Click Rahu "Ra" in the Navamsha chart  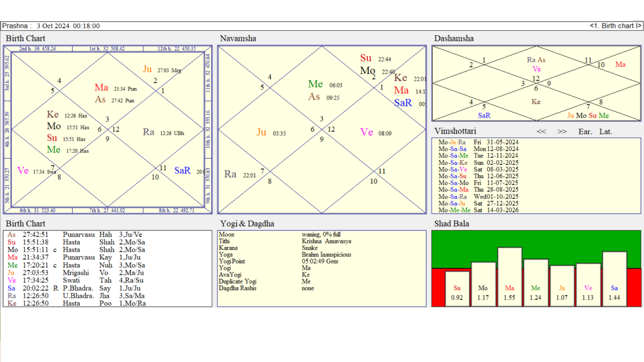(230, 174)
